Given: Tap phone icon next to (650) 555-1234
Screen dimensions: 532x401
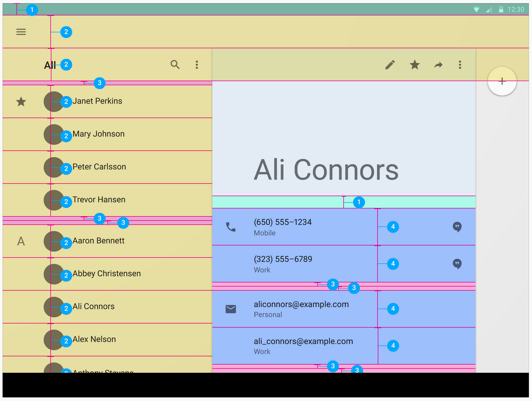Looking at the screenshot, I should point(231,227).
